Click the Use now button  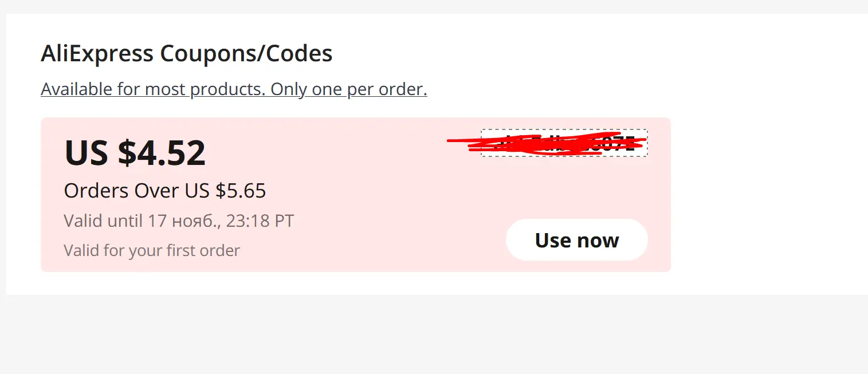pos(576,240)
